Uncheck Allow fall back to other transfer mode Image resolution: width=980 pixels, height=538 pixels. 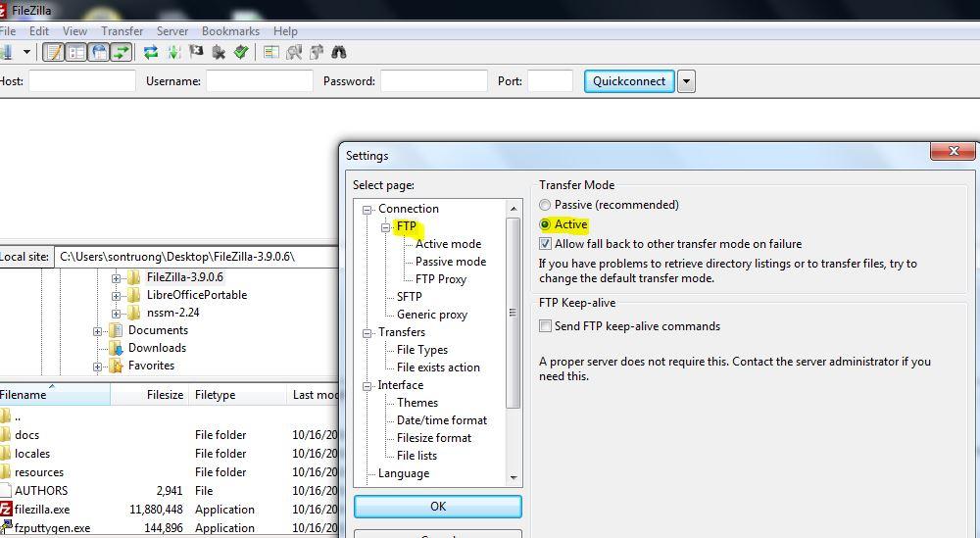(545, 244)
